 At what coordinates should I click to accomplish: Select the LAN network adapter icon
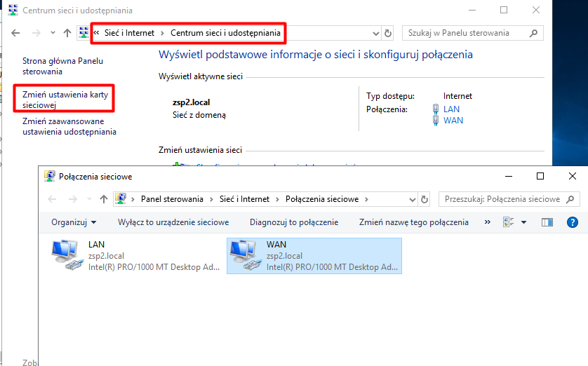pyautogui.click(x=67, y=255)
